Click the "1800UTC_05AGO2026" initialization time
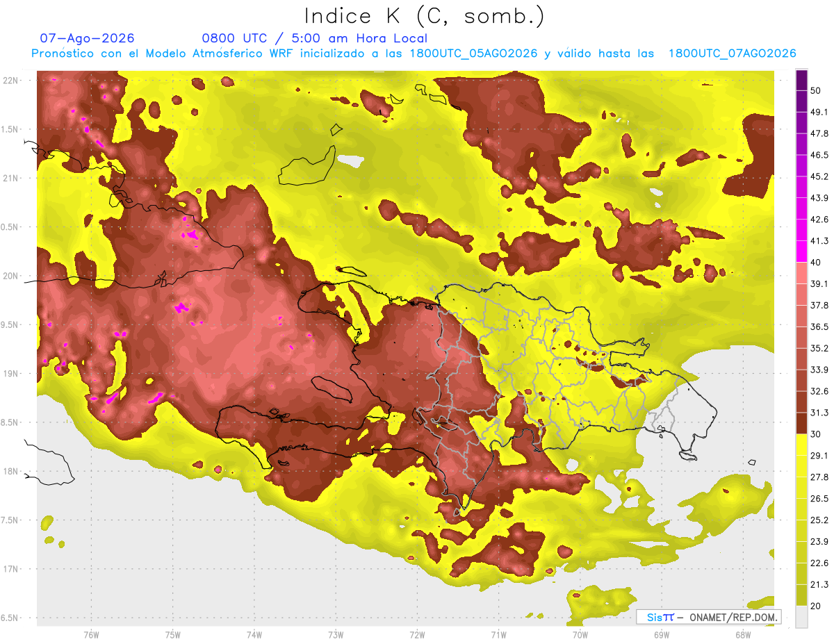This screenshot has height=644, width=834. coord(473,53)
